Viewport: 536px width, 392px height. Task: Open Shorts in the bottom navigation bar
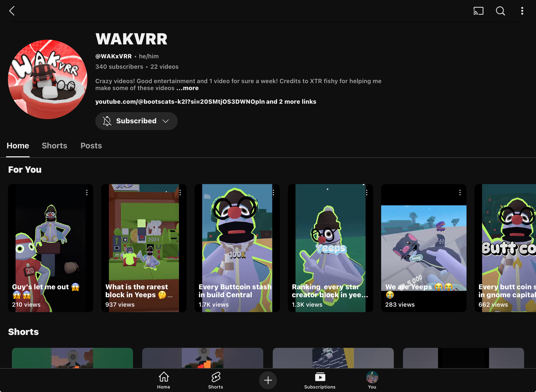(216, 380)
